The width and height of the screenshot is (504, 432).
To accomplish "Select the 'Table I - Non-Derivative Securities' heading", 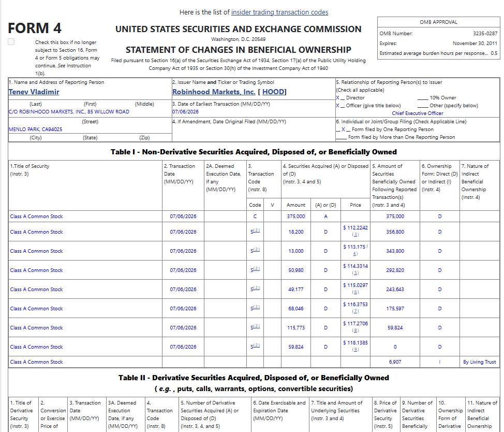I will (x=254, y=152).
